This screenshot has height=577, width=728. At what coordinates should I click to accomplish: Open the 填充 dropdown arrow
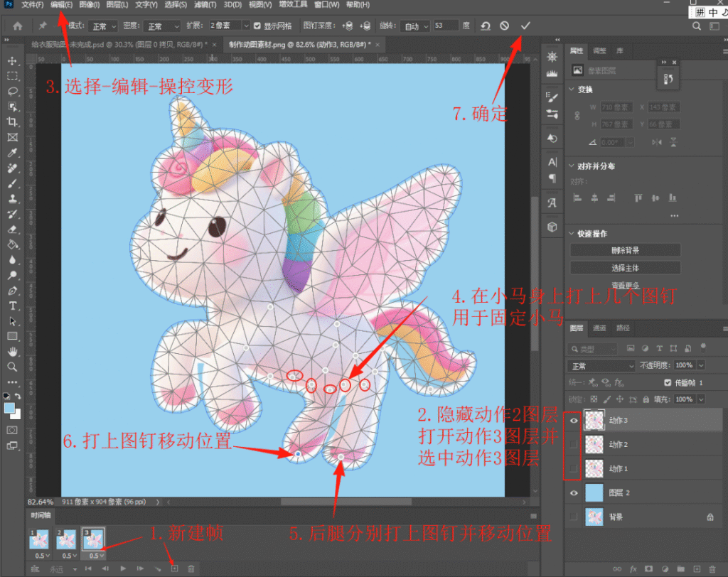click(701, 399)
